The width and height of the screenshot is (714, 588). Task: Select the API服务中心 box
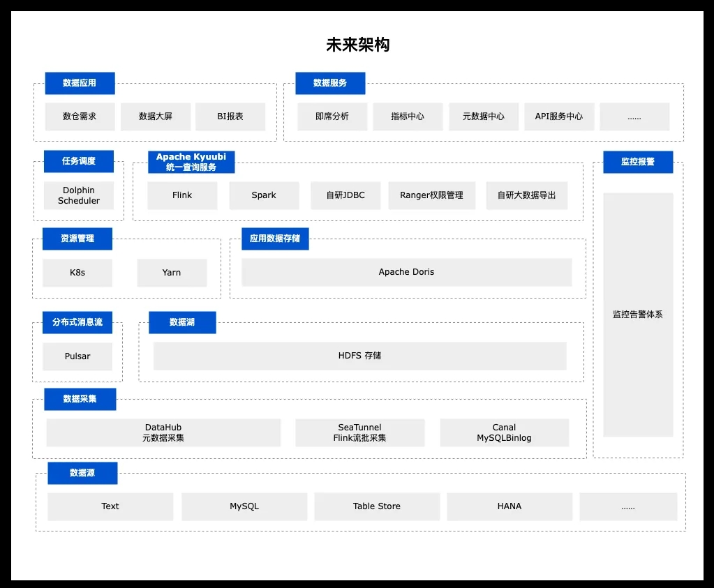559,116
